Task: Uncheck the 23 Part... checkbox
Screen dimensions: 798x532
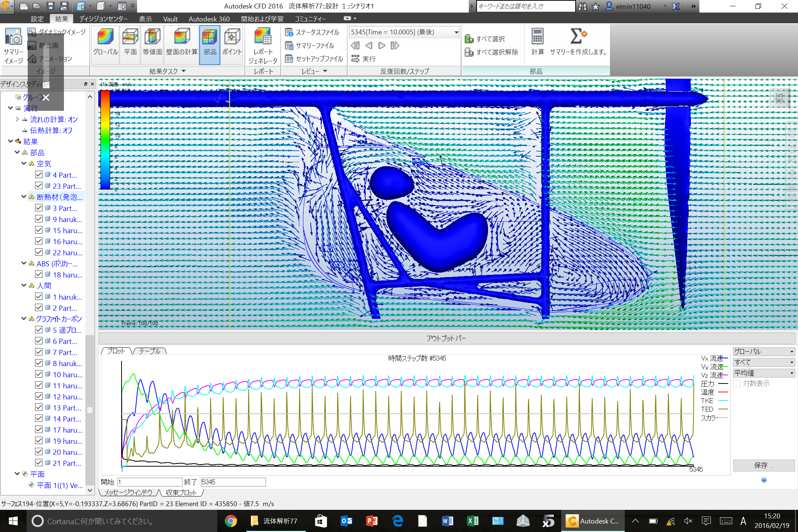Action: point(39,185)
